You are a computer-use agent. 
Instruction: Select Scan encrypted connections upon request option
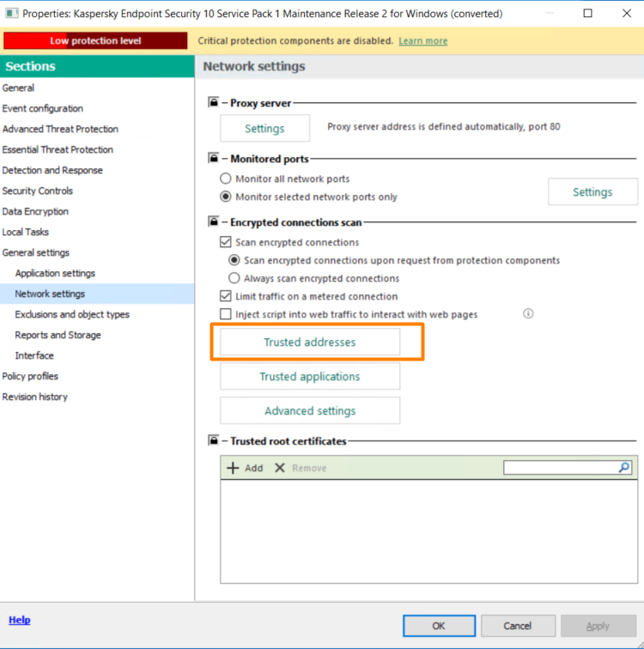234,260
